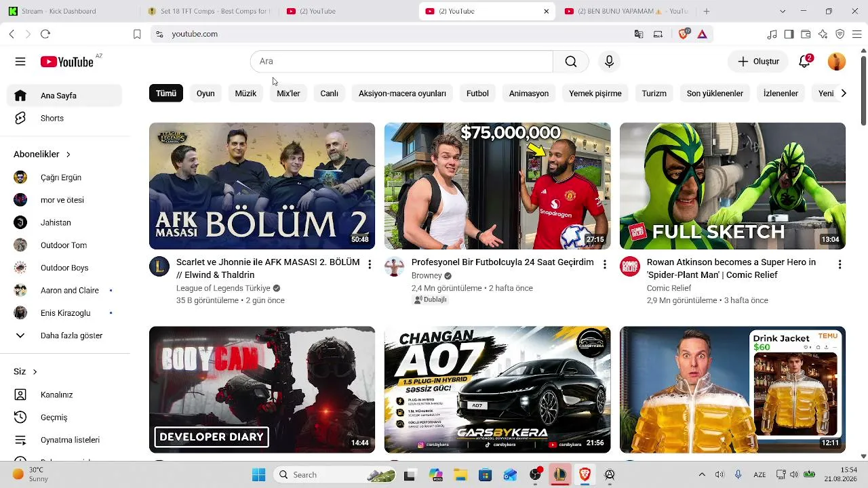
Task: Open the League of Legends Türkiye channel avatar
Action: (159, 266)
